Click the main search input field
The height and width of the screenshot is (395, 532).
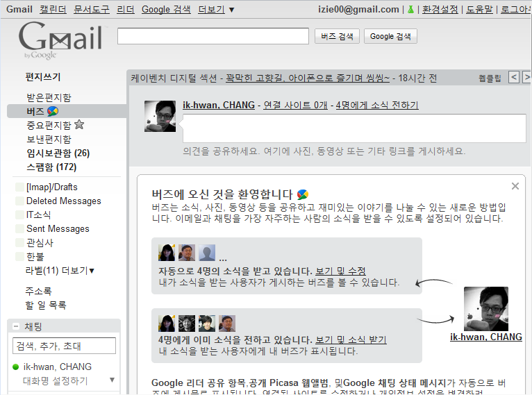click(213, 36)
